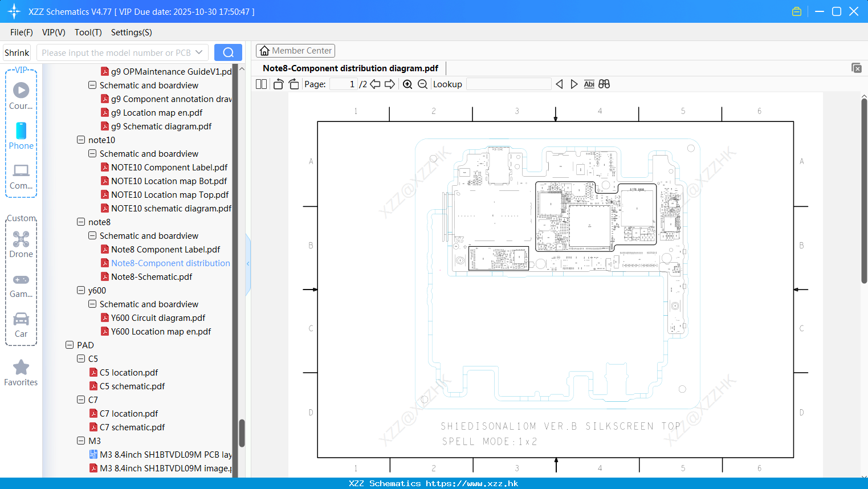The image size is (868, 489).
Task: Find previous lookup match triangle
Action: point(559,84)
